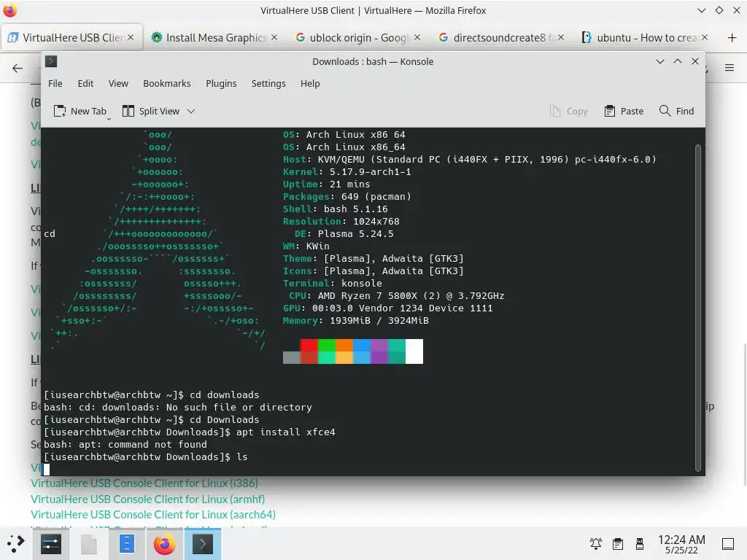This screenshot has height=560, width=747.
Task: Close the ublock origin Google tab
Action: pyautogui.click(x=417, y=37)
